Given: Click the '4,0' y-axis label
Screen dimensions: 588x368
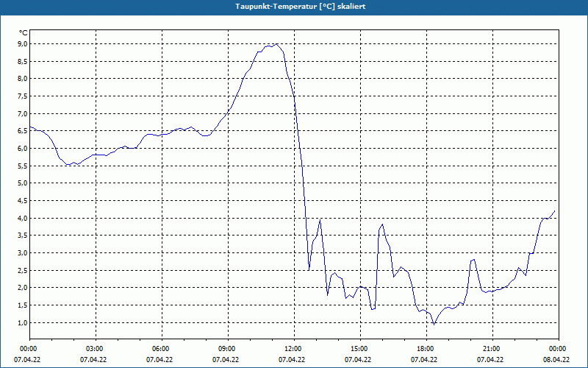Looking at the screenshot, I should point(23,218).
